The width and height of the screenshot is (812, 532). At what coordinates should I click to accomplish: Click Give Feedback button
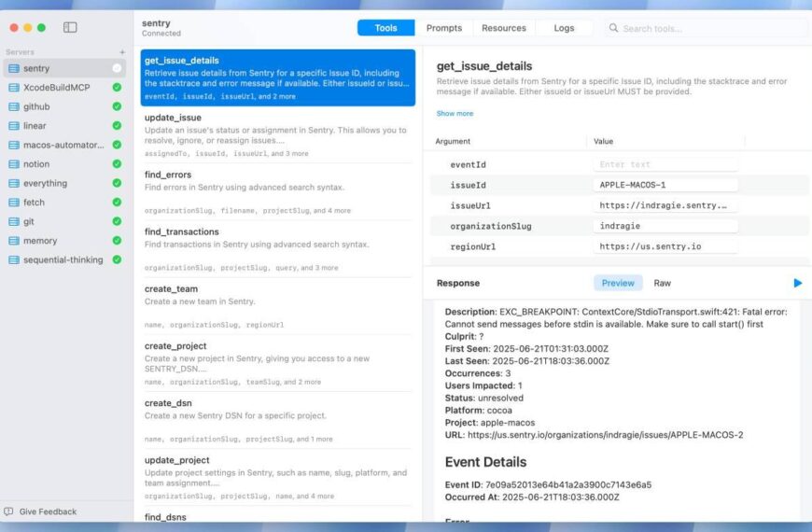(40, 511)
